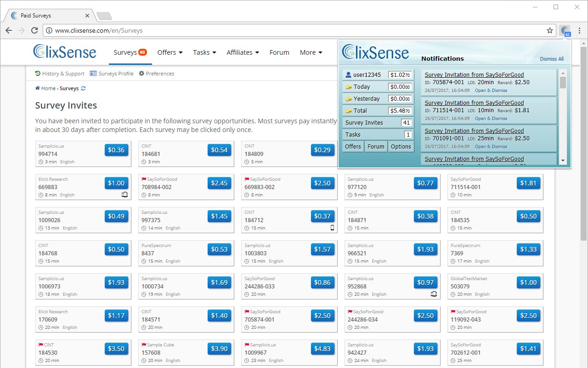The image size is (588, 368).
Task: Start the $0.54 CINT survey 184681
Action: 219,150
